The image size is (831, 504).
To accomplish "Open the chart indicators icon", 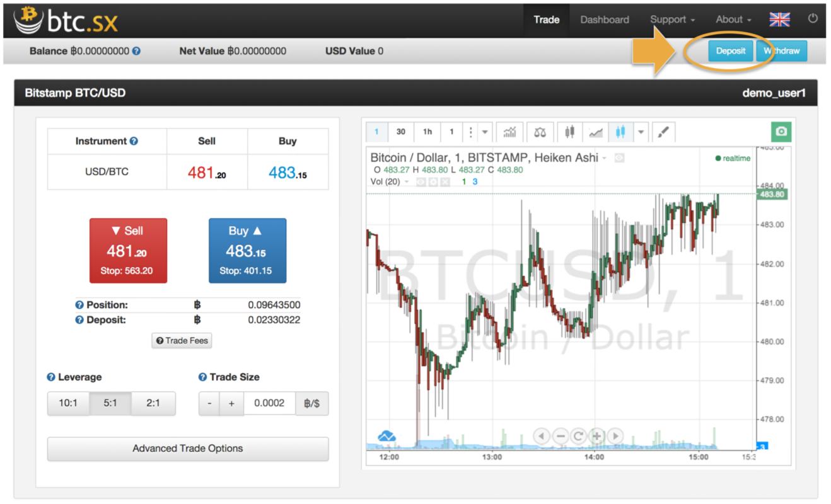I will coord(510,132).
